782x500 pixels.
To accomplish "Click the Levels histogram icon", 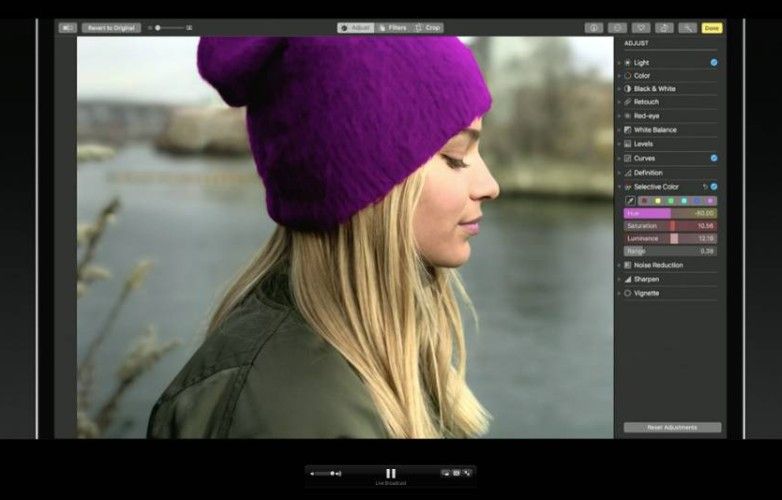I will click(x=627, y=144).
